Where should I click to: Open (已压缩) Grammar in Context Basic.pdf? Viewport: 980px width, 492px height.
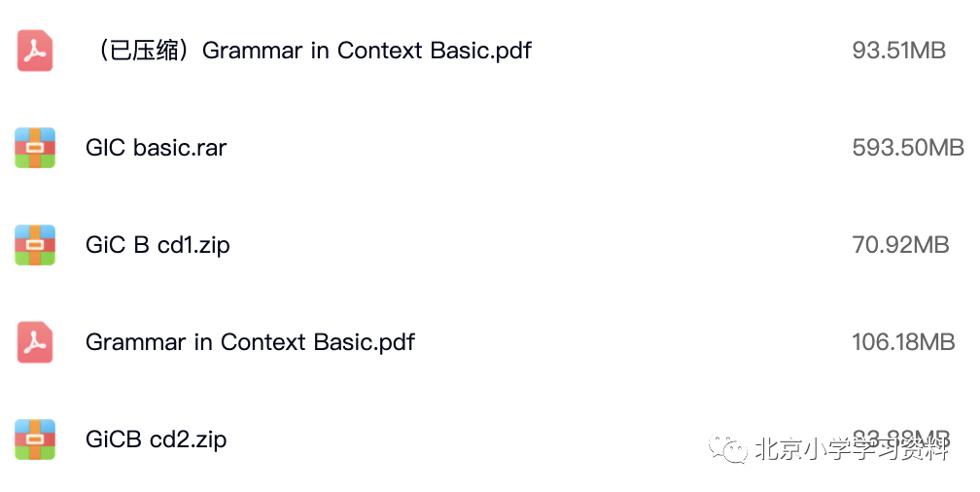[x=311, y=51]
